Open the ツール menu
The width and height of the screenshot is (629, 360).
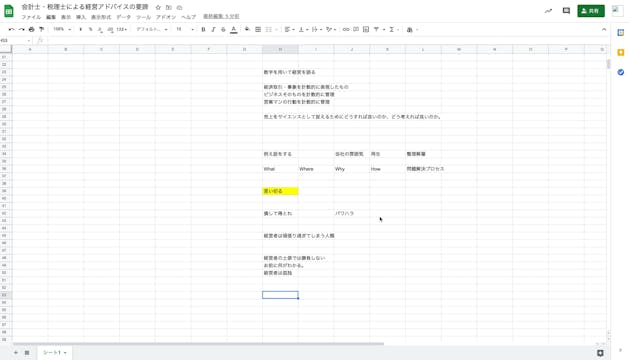tap(143, 17)
